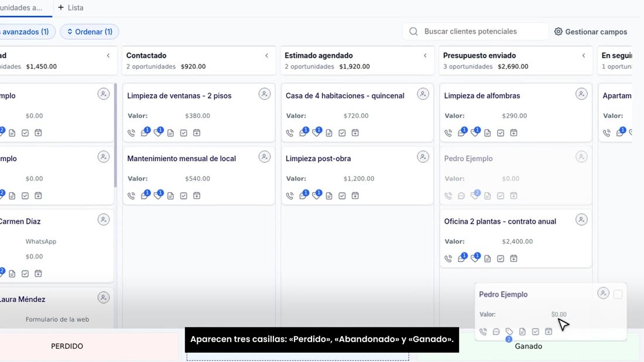This screenshot has height=362, width=644.
Task: Click the WhatsApp source on Carmen Díaz card
Action: [40, 241]
